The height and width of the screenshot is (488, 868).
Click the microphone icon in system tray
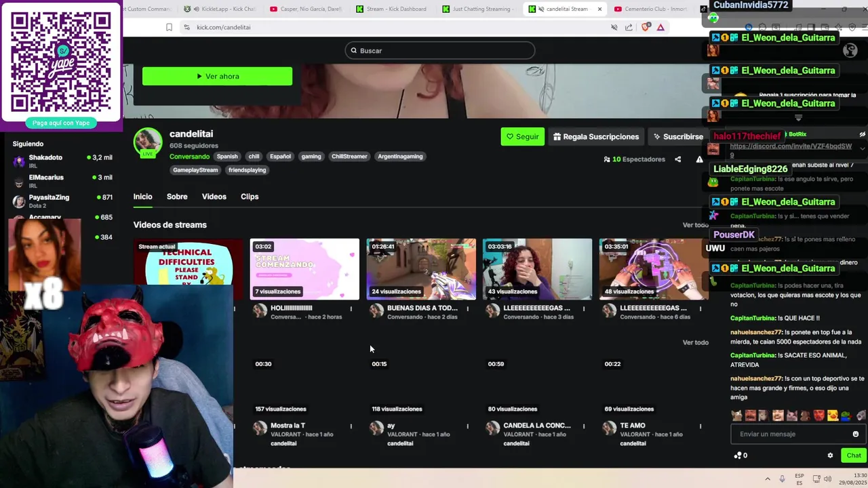(x=782, y=479)
